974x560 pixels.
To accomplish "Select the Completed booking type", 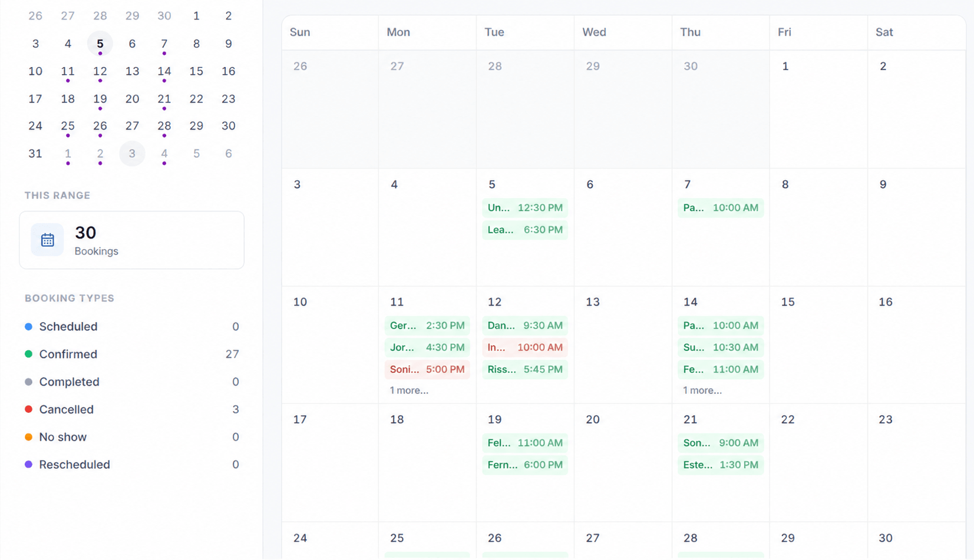I will (x=132, y=382).
